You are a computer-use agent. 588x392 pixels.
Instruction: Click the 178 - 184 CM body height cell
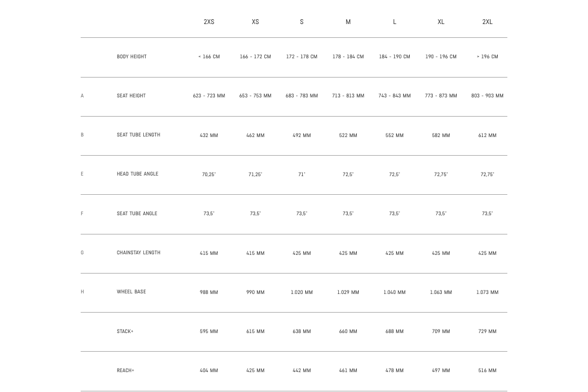tap(348, 57)
